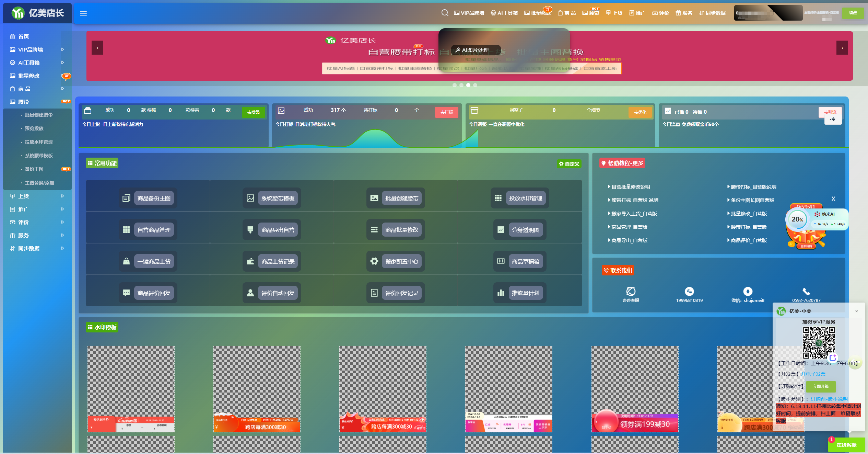Viewport: 868px width, 454px height.
Task: Click the search magnifier icon in top bar
Action: coord(445,13)
